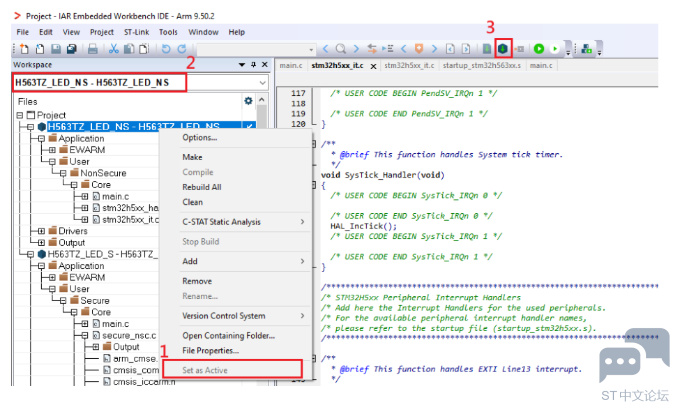Toggle checkmark on H563TZ_LED_NS project row

coord(249,127)
